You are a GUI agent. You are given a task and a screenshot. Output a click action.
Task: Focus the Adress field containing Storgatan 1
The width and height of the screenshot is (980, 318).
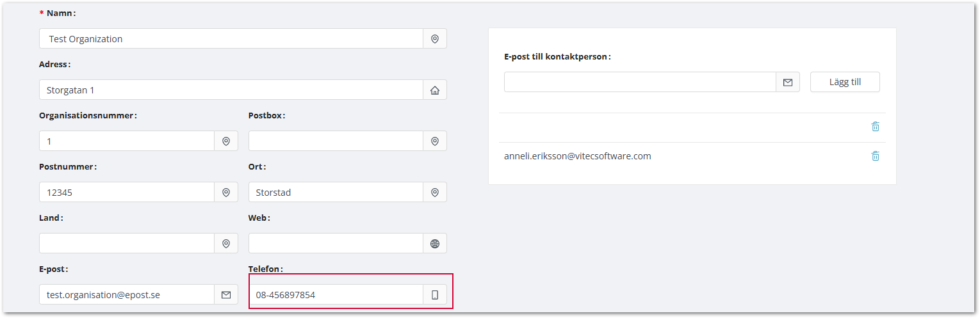[231, 90]
